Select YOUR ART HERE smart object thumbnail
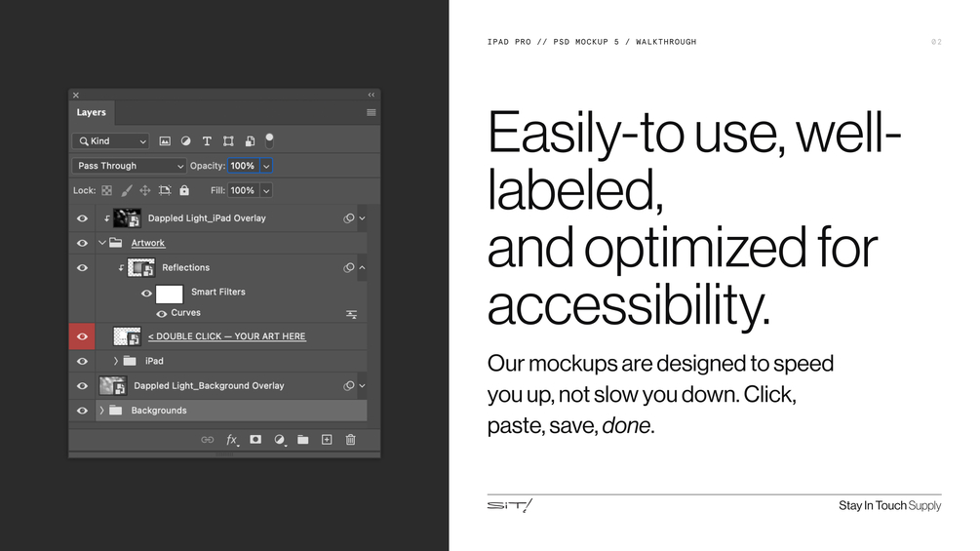 tap(127, 336)
